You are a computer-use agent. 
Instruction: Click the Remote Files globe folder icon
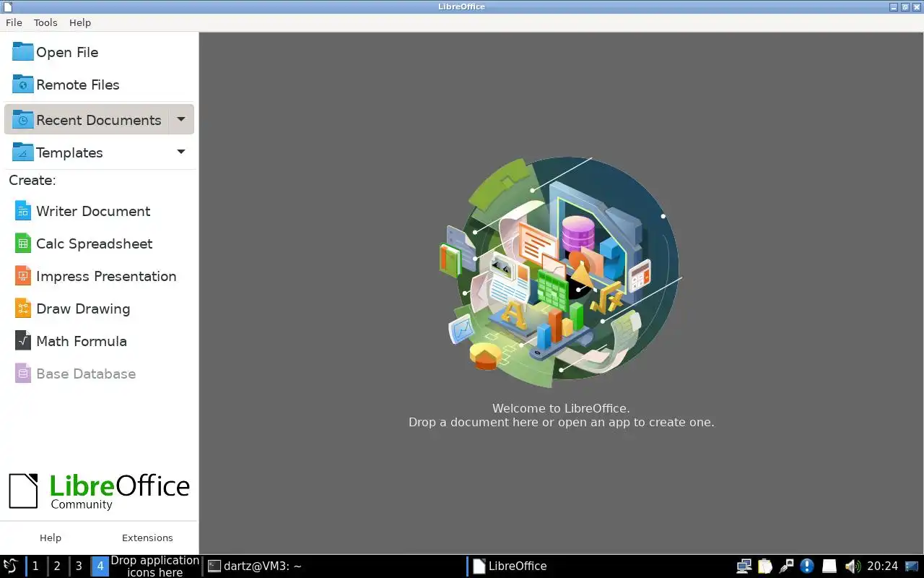point(22,85)
